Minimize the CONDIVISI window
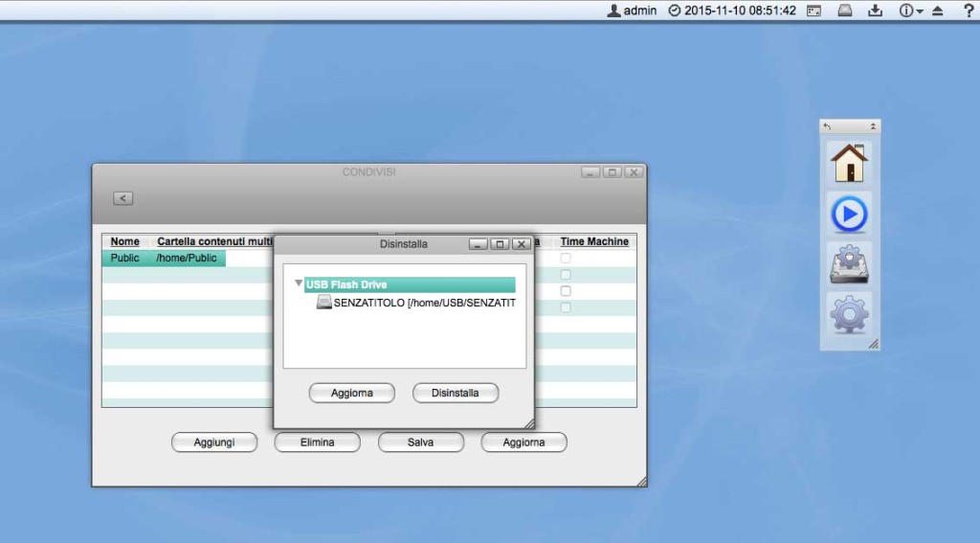Viewport: 980px width, 543px height. tap(590, 172)
